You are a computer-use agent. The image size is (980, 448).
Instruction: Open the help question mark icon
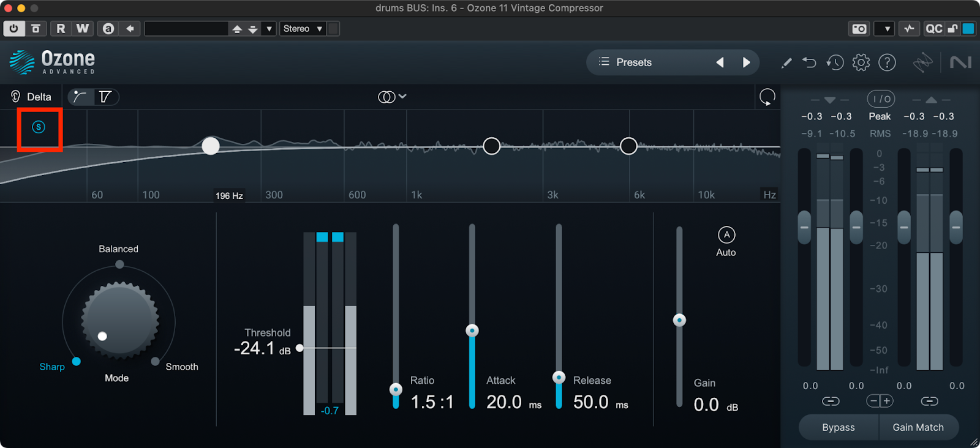(x=887, y=62)
